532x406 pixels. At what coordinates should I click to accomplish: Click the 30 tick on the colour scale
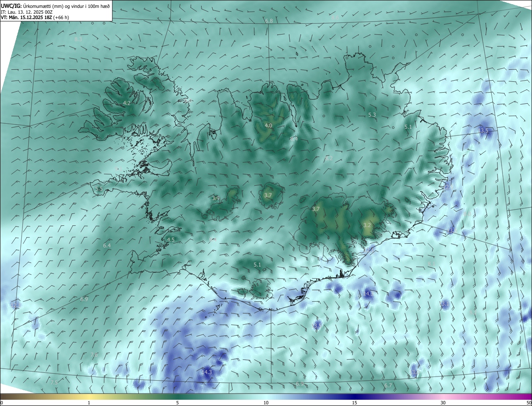click(443, 403)
